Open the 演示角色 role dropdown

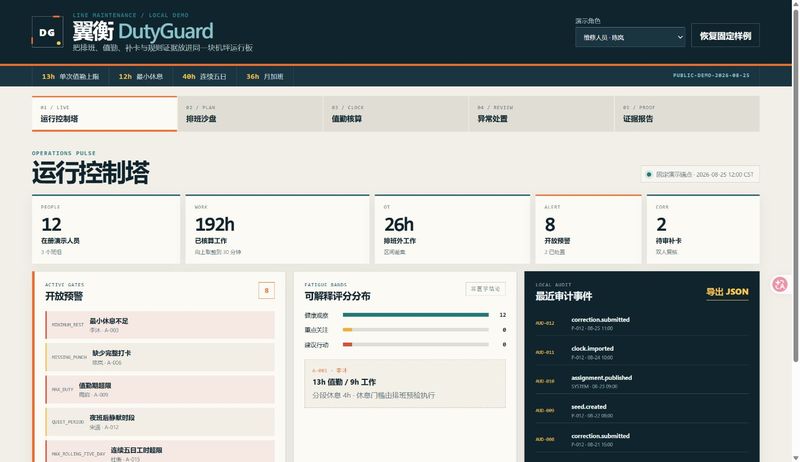(630, 37)
